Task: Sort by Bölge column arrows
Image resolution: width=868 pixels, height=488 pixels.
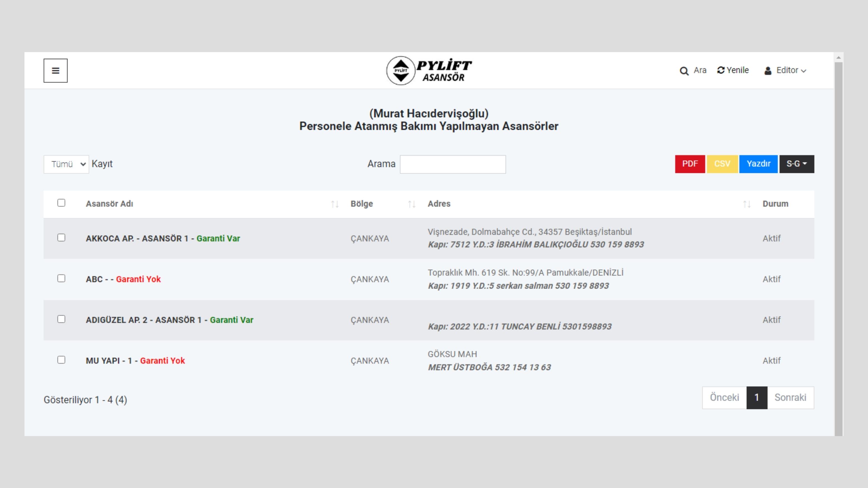Action: (411, 204)
